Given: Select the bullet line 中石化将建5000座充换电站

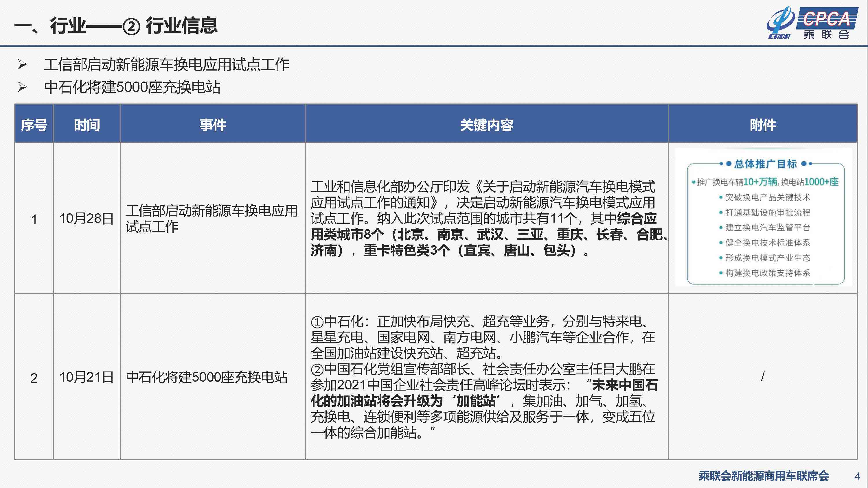Looking at the screenshot, I should [x=132, y=87].
